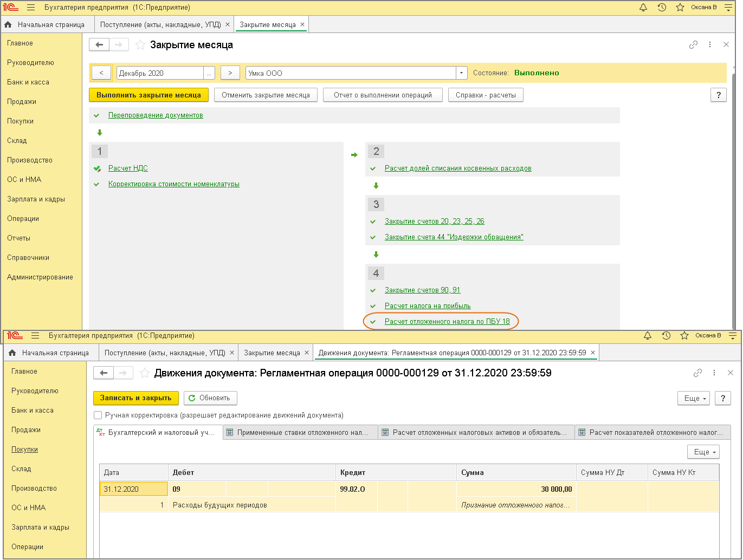The height and width of the screenshot is (560, 743).
Task: Go to the previous month period
Action: (101, 73)
